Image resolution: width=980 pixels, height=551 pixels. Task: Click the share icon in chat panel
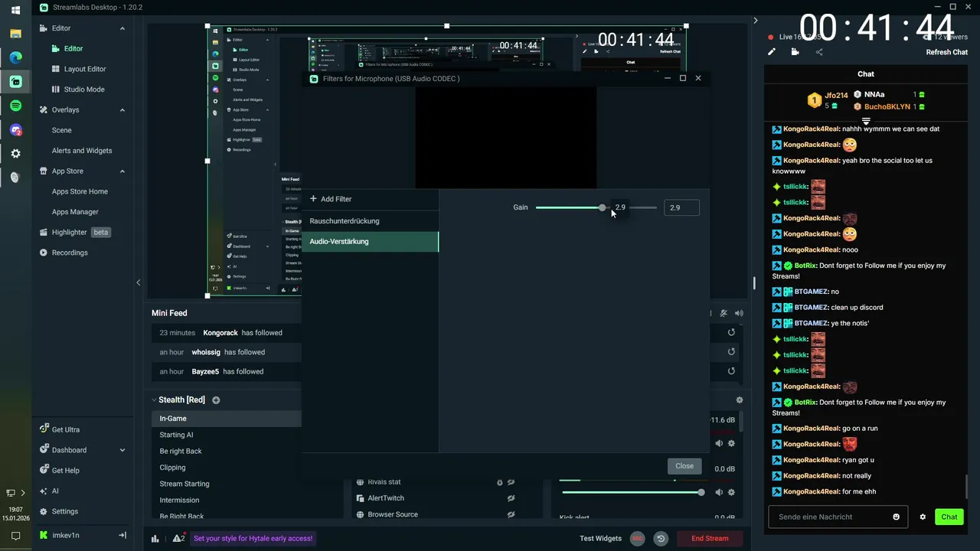819,52
